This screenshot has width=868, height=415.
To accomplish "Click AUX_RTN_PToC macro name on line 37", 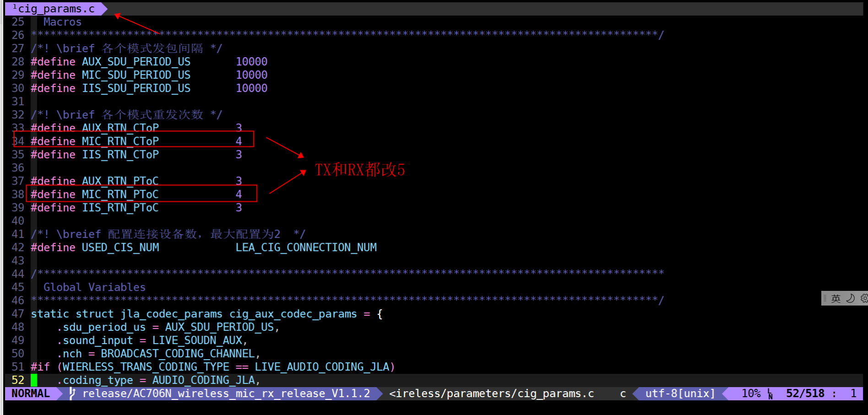I will coord(120,181).
